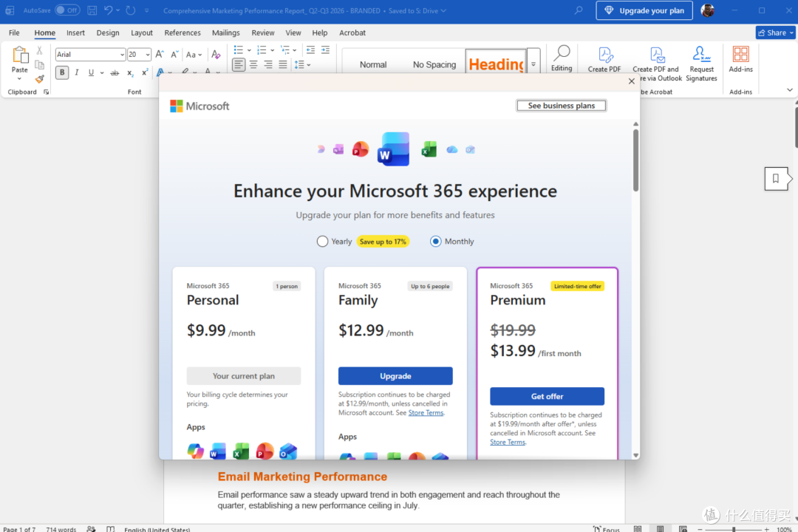Apply superscript formatting
The width and height of the screenshot is (798, 532).
(x=145, y=72)
